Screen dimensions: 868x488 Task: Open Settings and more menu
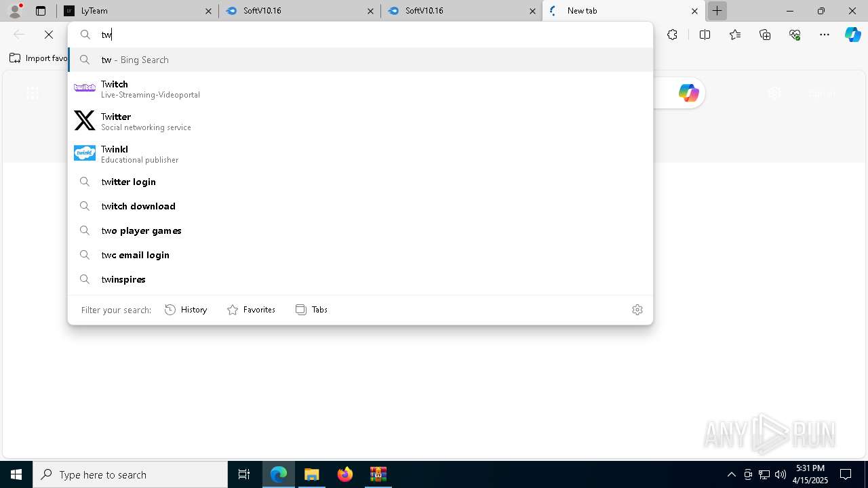825,35
